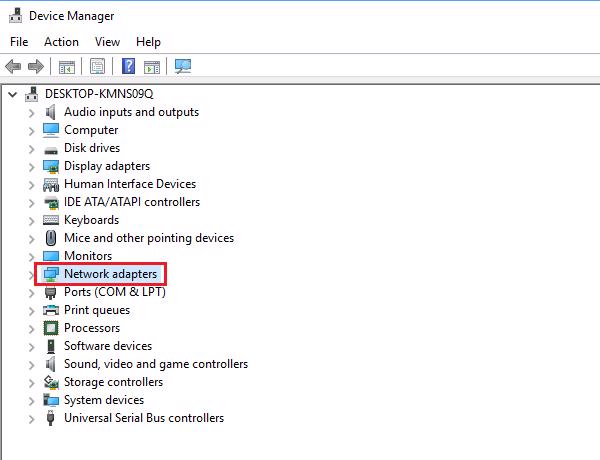Viewport: 600px width, 460px height.
Task: Open the File menu
Action: coord(19,42)
